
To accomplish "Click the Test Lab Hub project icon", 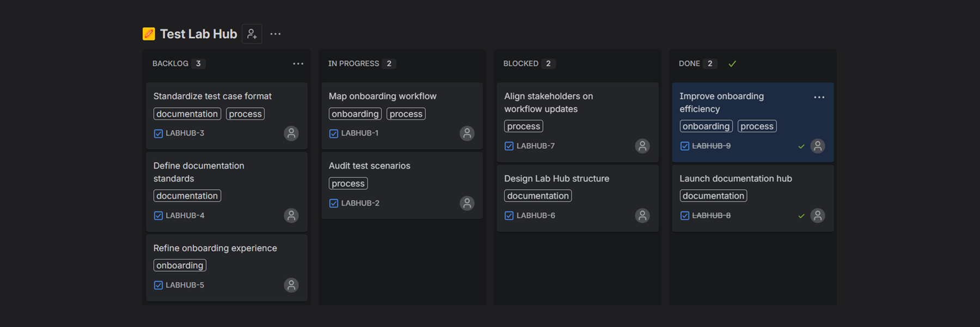I will [149, 34].
